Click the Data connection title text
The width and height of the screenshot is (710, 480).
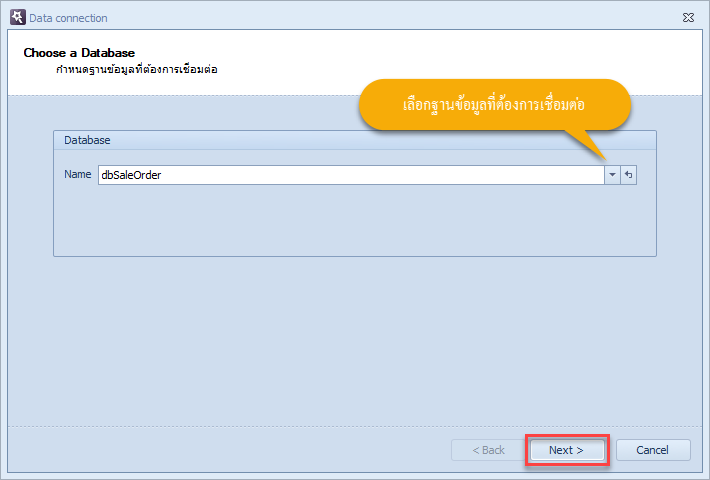(x=68, y=18)
